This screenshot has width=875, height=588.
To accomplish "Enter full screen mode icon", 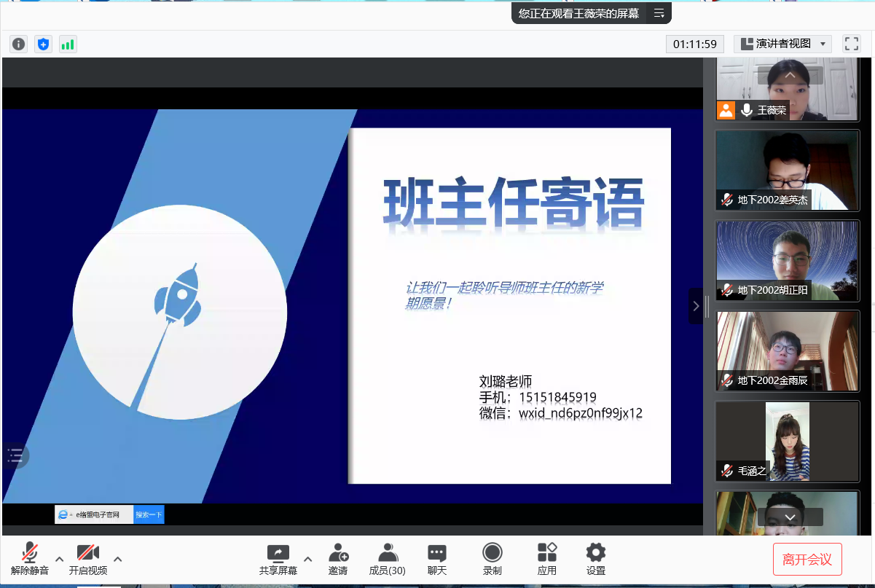I will click(851, 44).
